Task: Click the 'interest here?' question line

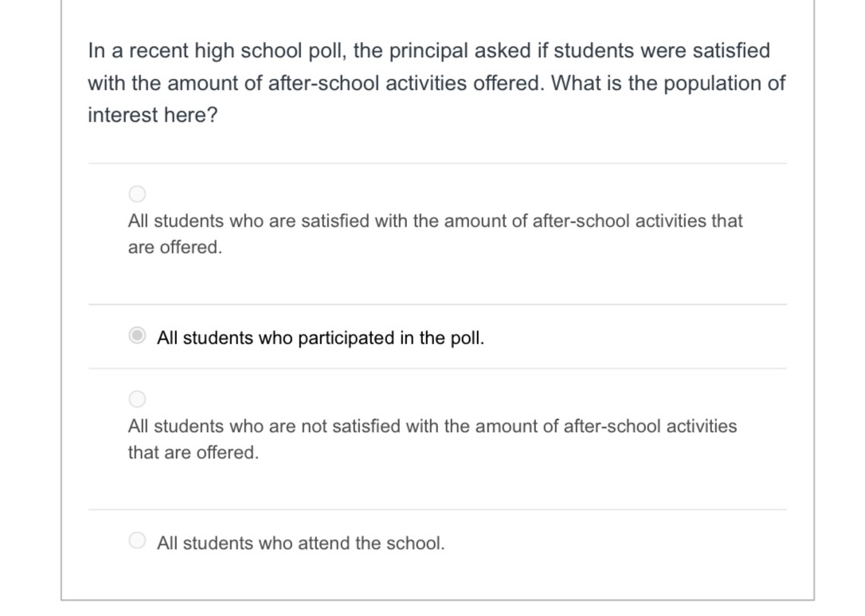Action: coord(152,115)
